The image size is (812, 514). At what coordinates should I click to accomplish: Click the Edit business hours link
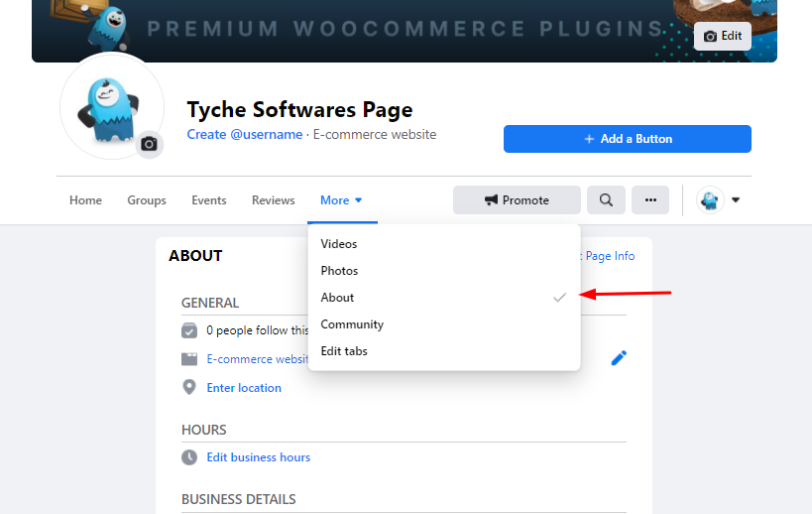259,457
